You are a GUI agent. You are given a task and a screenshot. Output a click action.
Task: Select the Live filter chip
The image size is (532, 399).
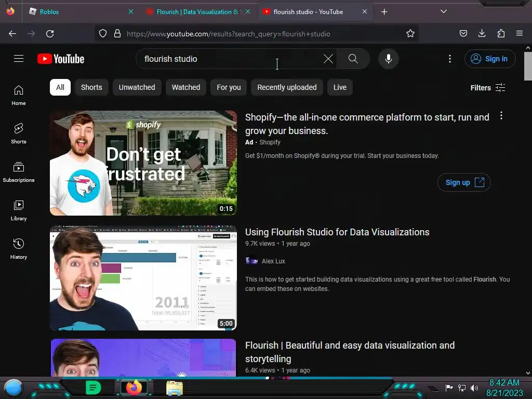coord(340,87)
